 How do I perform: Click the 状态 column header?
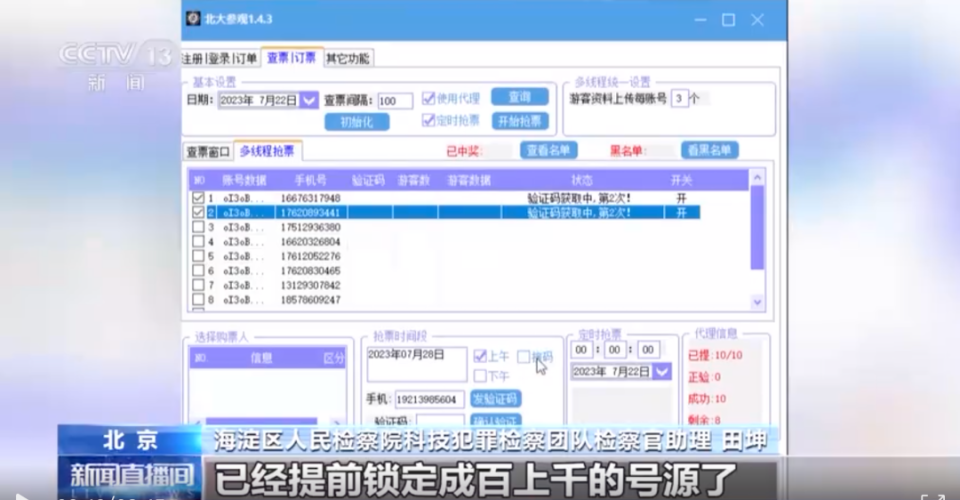582,180
